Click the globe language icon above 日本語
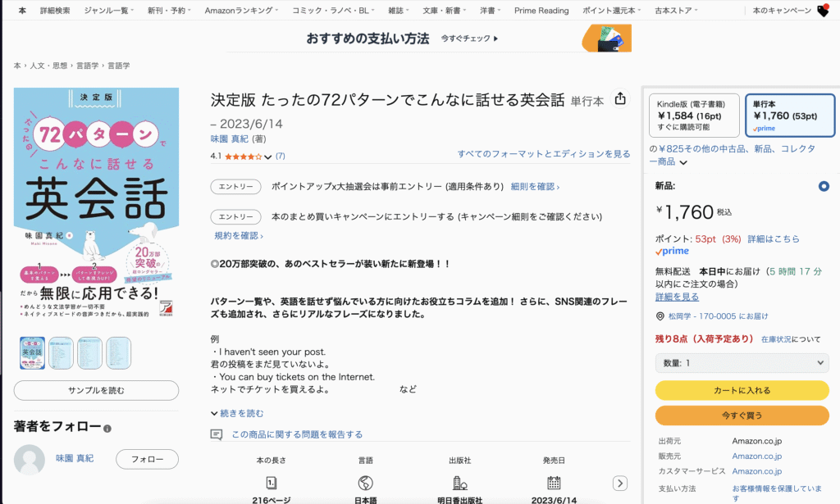The width and height of the screenshot is (840, 504). (x=365, y=484)
